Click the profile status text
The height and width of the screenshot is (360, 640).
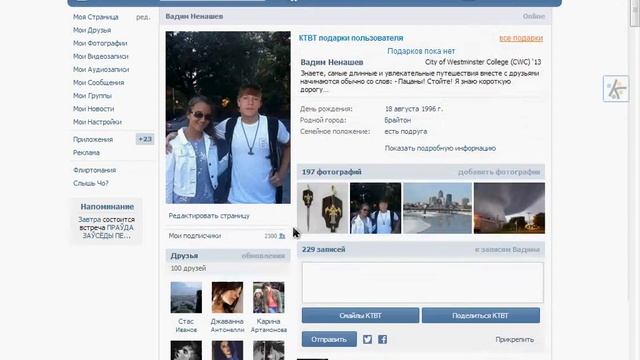point(420,82)
